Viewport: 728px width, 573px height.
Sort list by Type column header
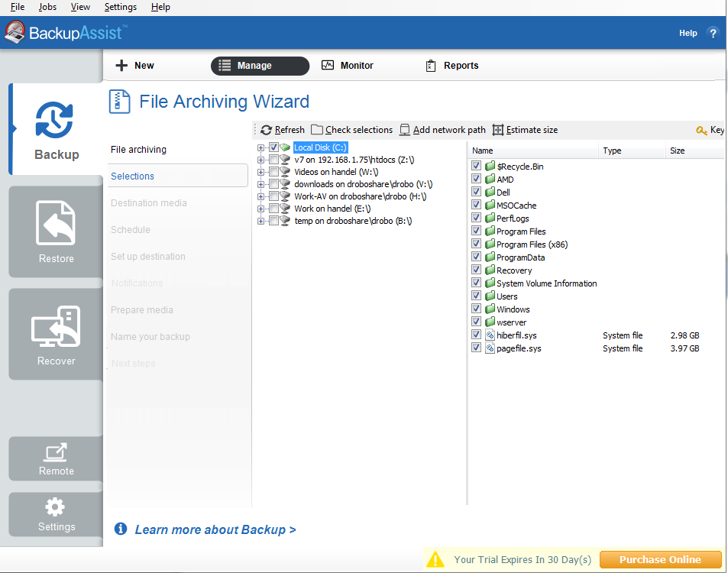click(x=633, y=151)
